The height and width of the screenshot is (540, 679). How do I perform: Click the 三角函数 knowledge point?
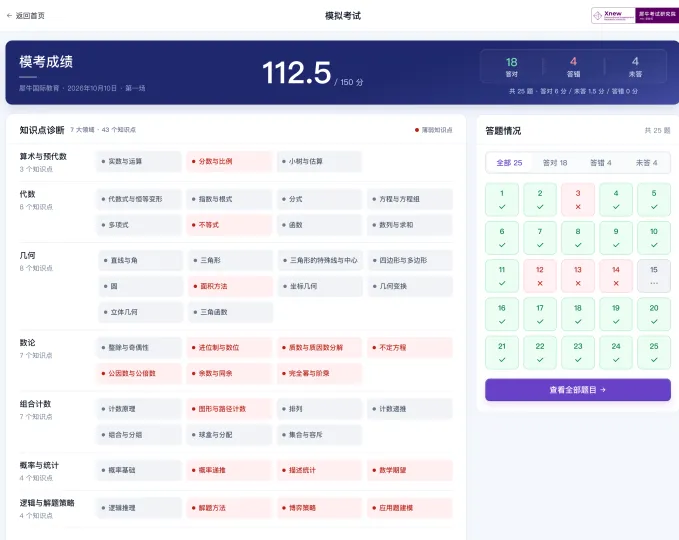pos(230,312)
